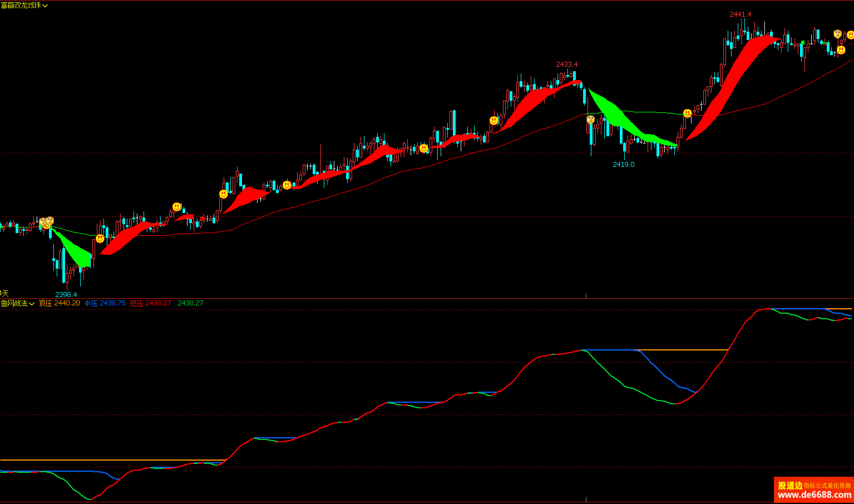This screenshot has height=504, width=854.
Task: Click lowest smiley icon at chart's far right
Action: (x=841, y=50)
